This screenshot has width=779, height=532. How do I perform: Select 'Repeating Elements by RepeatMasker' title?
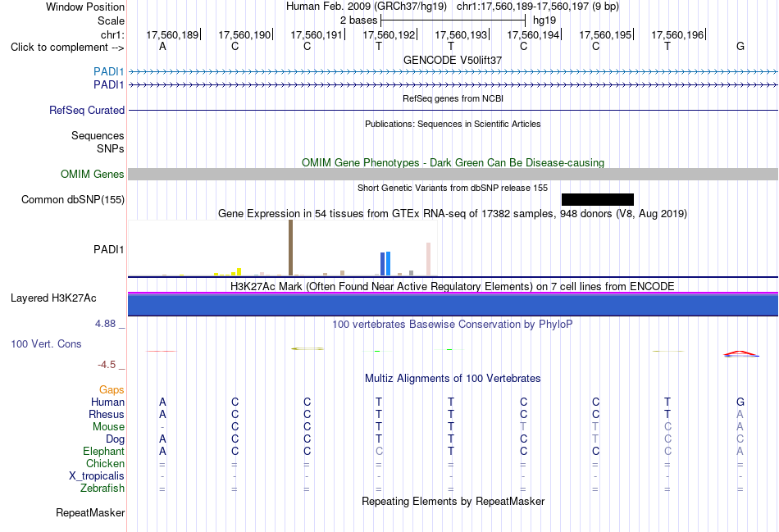point(453,502)
